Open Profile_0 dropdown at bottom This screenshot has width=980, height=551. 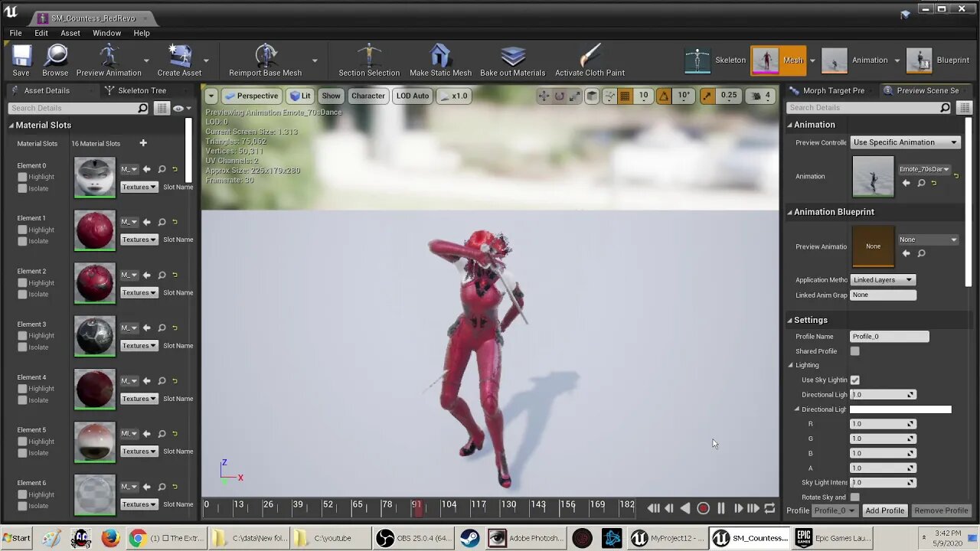(x=834, y=510)
